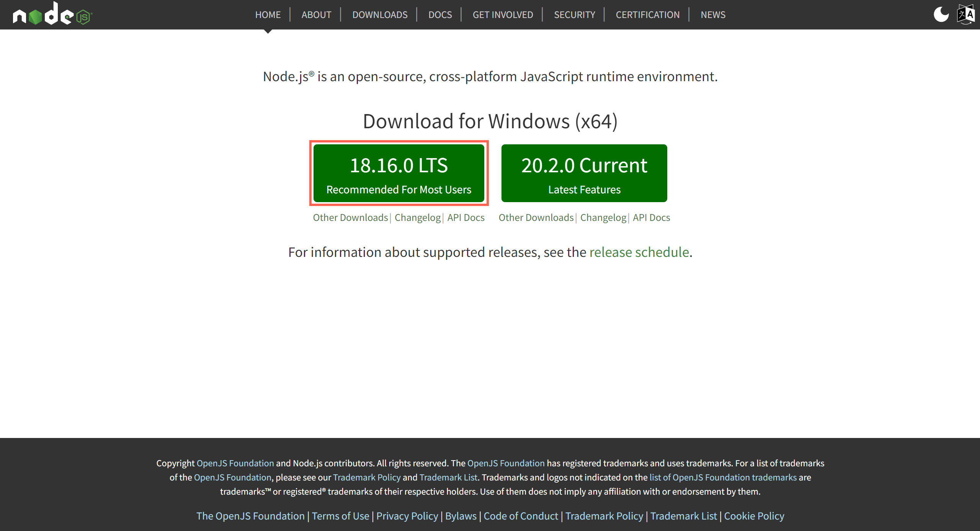The height and width of the screenshot is (531, 980).
Task: Open the Trademark Policy footer link
Action: (604, 516)
